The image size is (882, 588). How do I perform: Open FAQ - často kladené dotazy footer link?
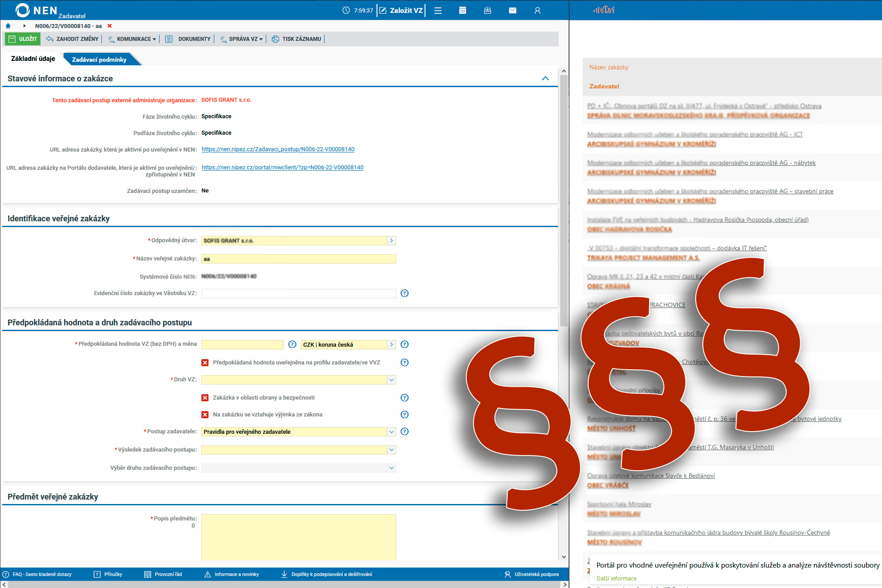[x=37, y=574]
